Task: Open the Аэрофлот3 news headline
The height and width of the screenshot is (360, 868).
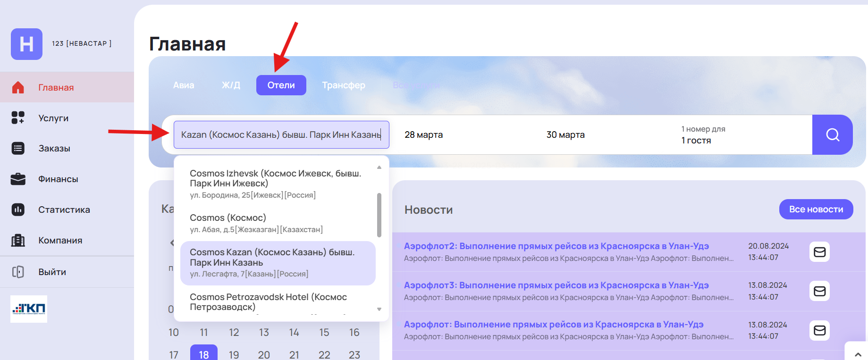Action: (556, 285)
